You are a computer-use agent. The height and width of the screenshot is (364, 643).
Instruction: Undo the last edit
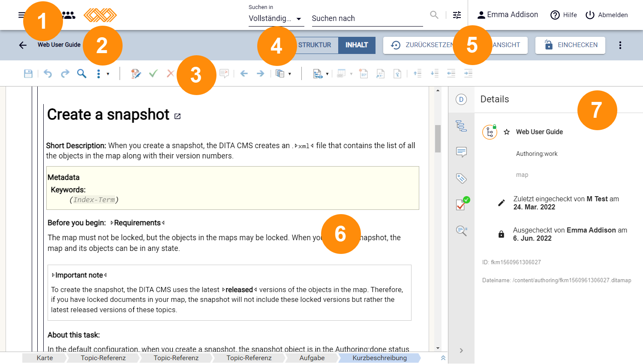pos(48,74)
